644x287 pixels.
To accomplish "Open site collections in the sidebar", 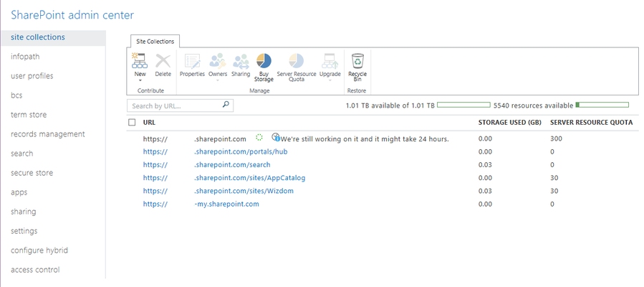I will [38, 37].
